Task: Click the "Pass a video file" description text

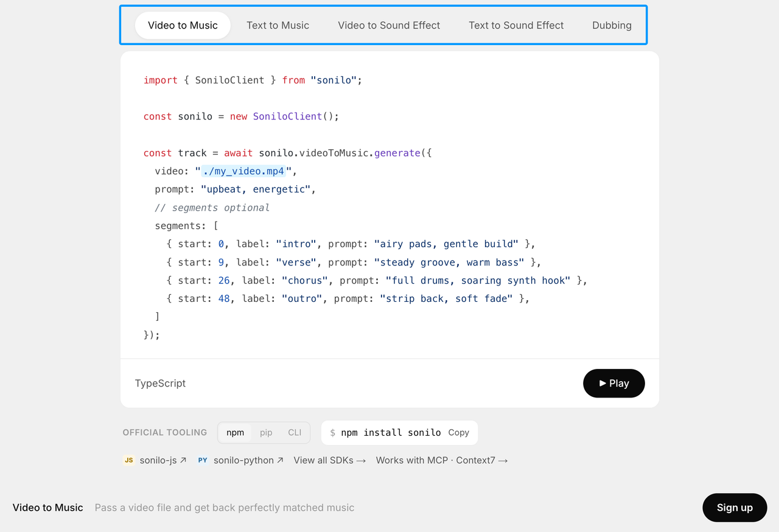Action: (x=225, y=508)
